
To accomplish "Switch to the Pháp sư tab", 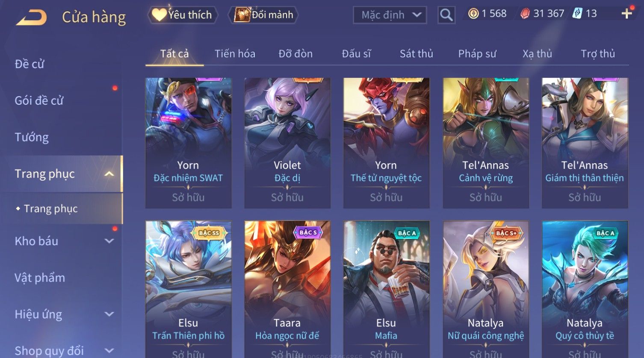I will tap(477, 54).
